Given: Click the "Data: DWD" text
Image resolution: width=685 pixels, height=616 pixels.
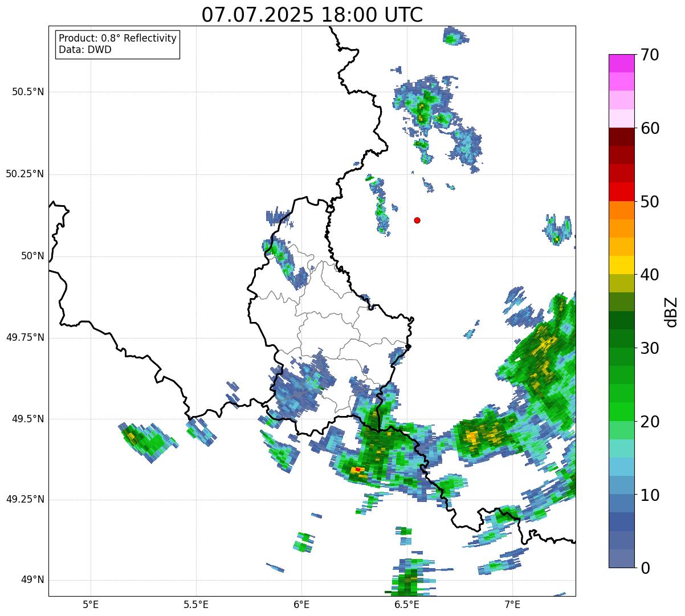Looking at the screenshot, I should pyautogui.click(x=85, y=50).
